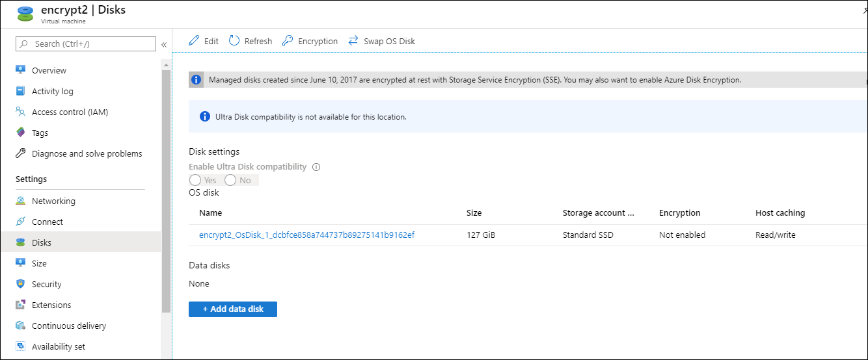Click the Activity log icon
868x360 pixels.
click(20, 91)
